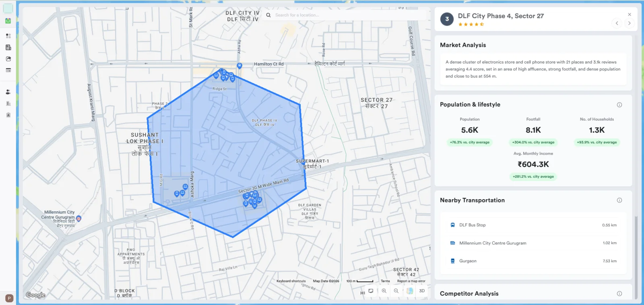Image resolution: width=644 pixels, height=305 pixels.
Task: Click info icon beside Competitor Analysis
Action: [x=619, y=294]
